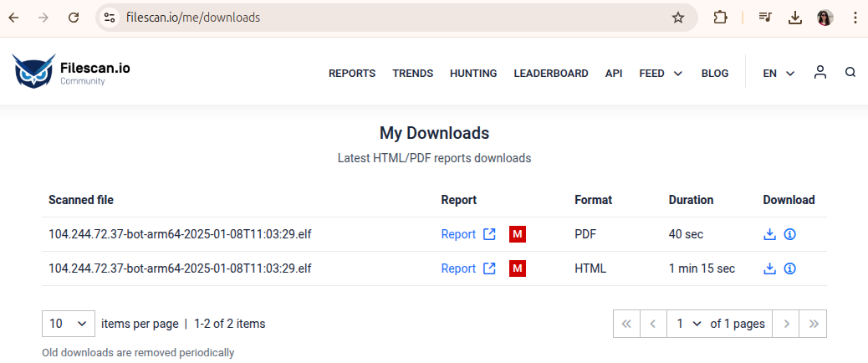The image size is (868, 363).
Task: Click the Filescan.io owl logo
Action: (34, 71)
